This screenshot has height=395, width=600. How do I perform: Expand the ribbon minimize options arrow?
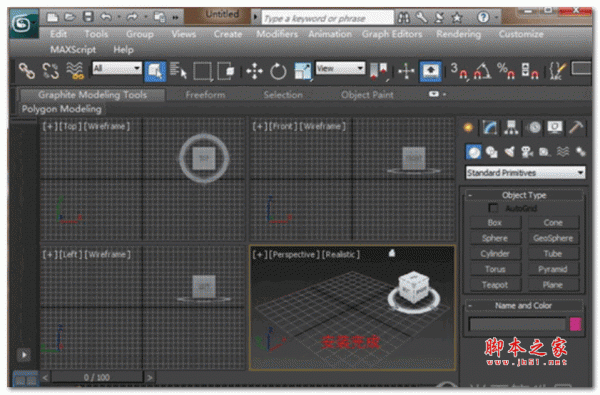coord(445,94)
